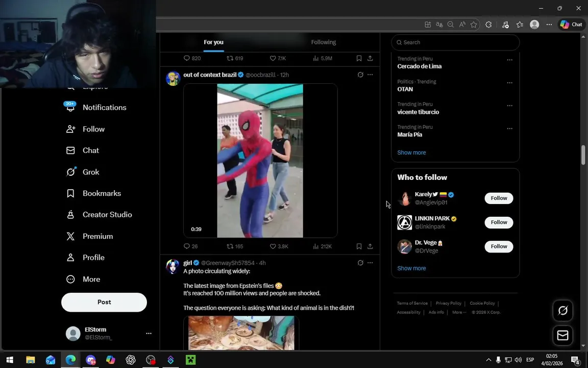Select the For you tab
The width and height of the screenshot is (588, 368).
point(213,42)
